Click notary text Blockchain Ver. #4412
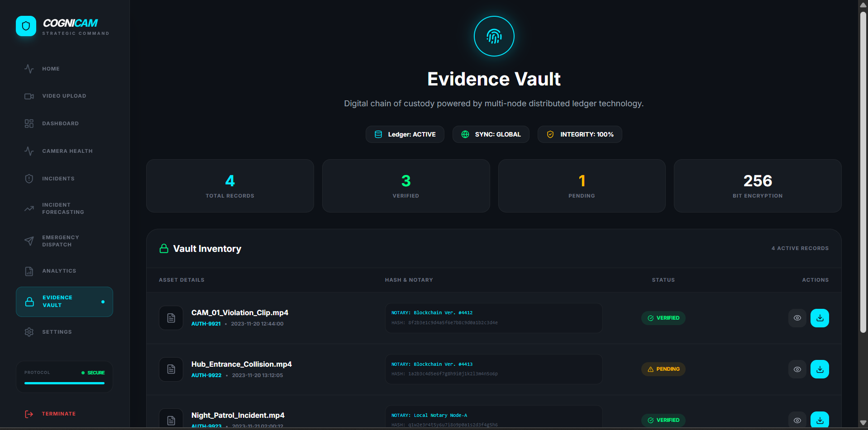Image resolution: width=868 pixels, height=430 pixels. [443, 312]
